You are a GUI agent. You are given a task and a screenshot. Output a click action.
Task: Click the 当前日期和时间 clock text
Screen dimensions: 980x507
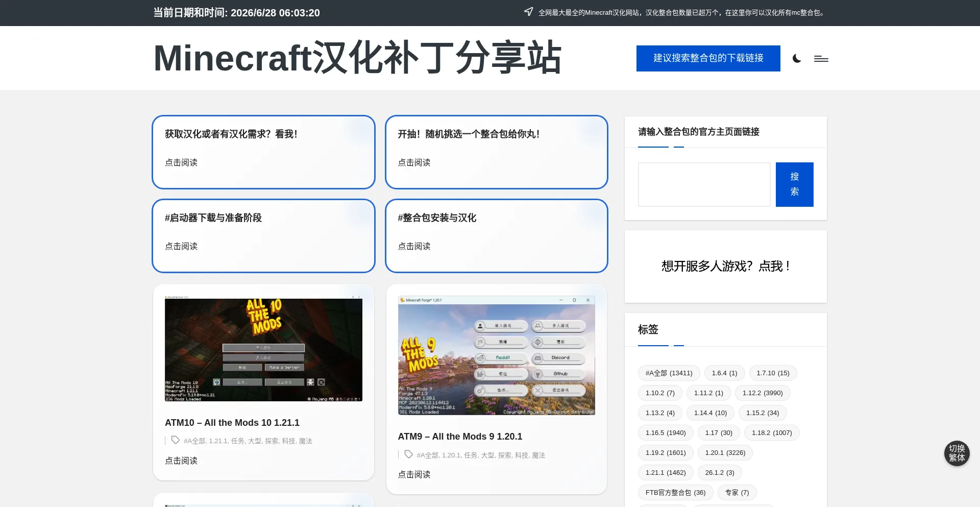coord(237,13)
